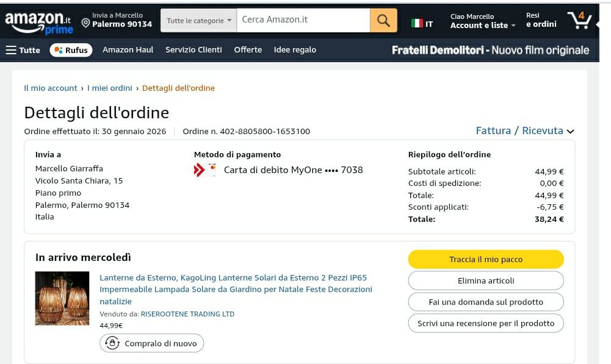Click the Elimina articoli button
Screen dimensions: 611x364
point(485,280)
